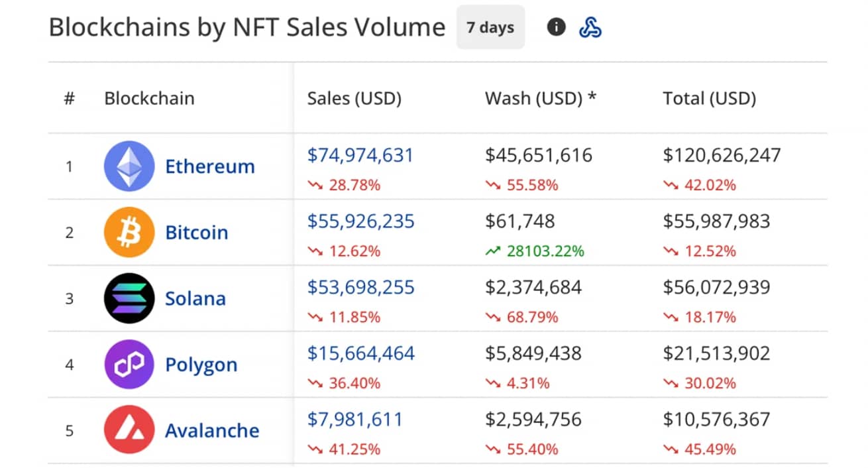Screen dimensions: 868x468
Task: Click the Bitcoin logo icon
Action: click(x=129, y=232)
